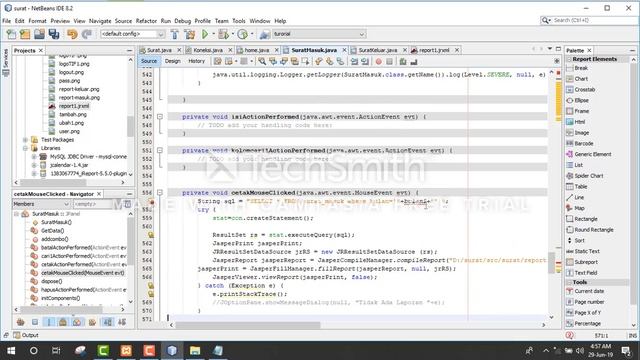The width and height of the screenshot is (640, 360).
Task: Click the Comment icon in editor toolbar
Action: [x=403, y=62]
